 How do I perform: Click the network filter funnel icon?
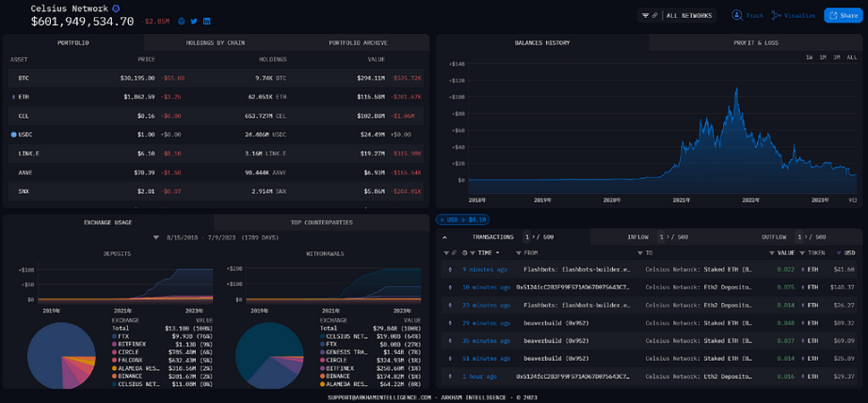[646, 15]
